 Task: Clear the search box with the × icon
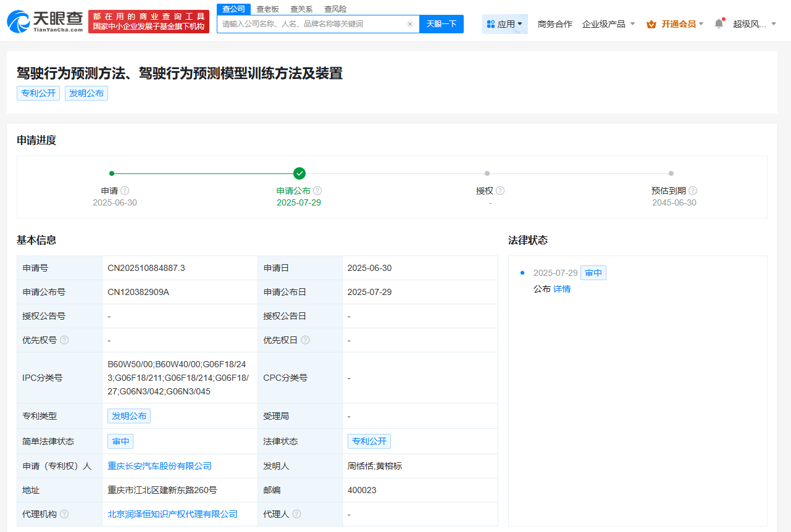(410, 23)
